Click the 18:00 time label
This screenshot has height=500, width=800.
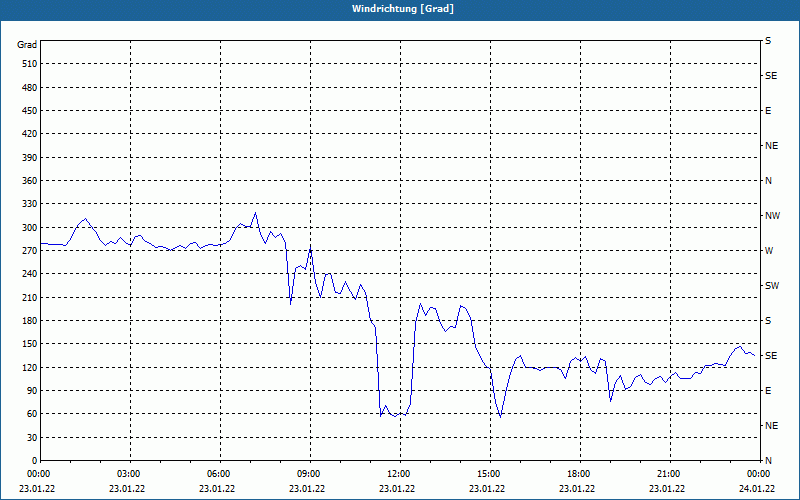[x=578, y=474]
